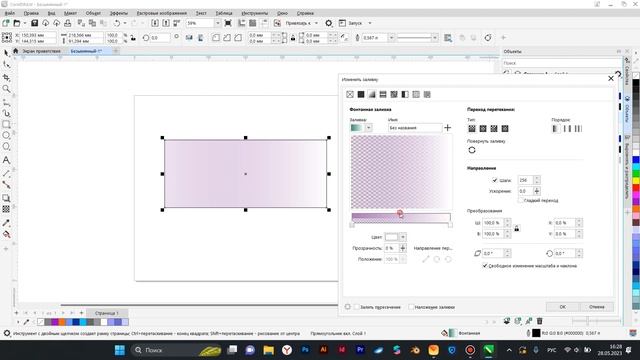Choose Uniform fill type in the dialog
640x360 pixels.
point(361,94)
